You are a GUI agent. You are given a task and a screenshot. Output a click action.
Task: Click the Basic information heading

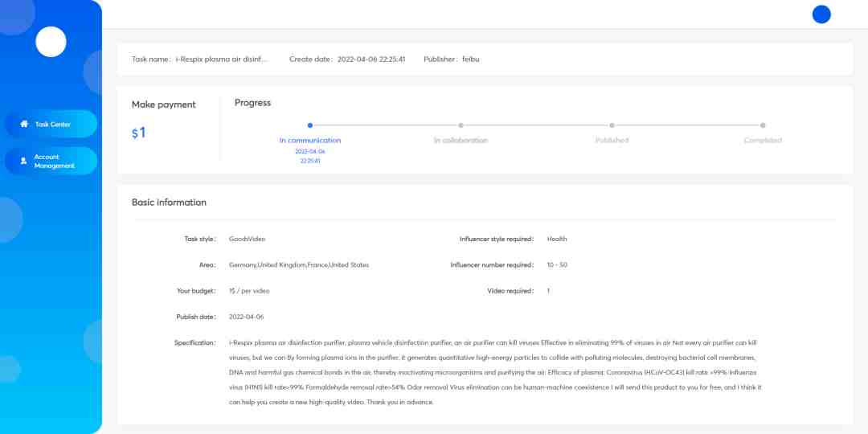click(x=169, y=203)
